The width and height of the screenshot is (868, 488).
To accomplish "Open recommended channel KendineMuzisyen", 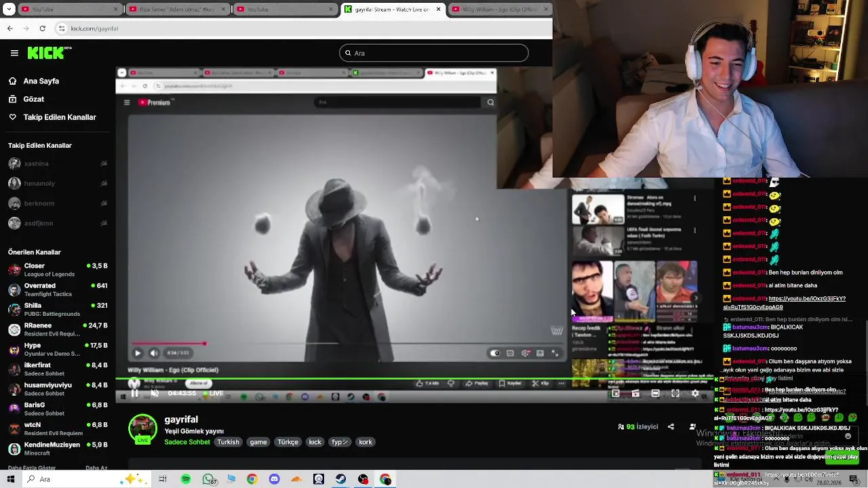I will (x=58, y=449).
